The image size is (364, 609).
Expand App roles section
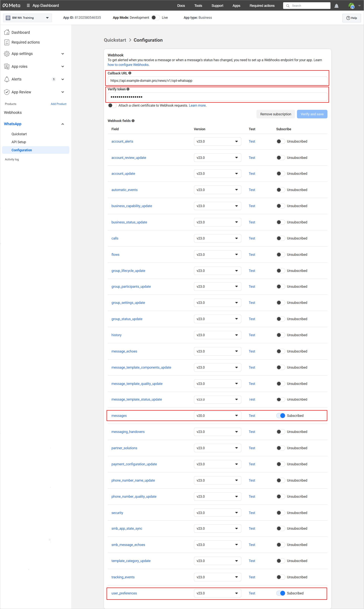(x=62, y=66)
